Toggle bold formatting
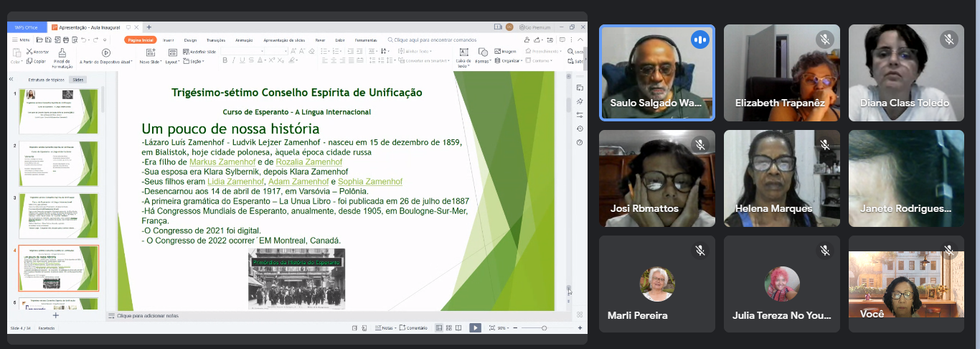980x349 pixels. [x=225, y=61]
